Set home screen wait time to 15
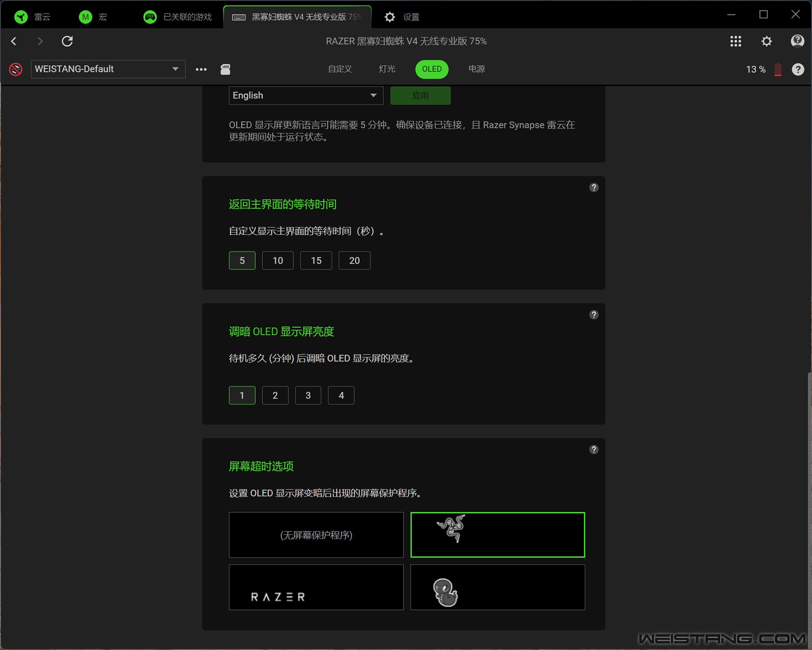Screen dimensions: 812x650 click(316, 260)
